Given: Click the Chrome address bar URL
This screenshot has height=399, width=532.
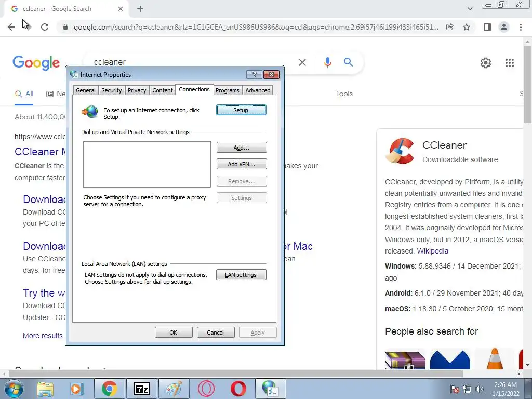Looking at the screenshot, I should 256,27.
